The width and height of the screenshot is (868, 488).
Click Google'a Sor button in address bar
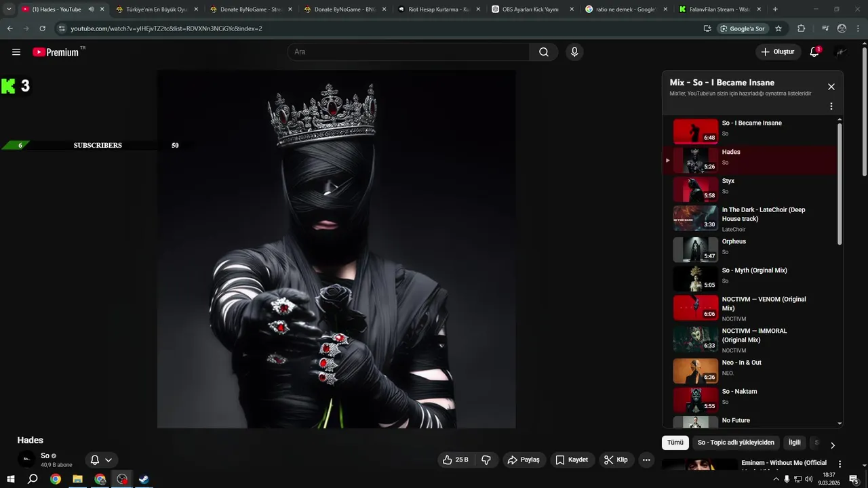[x=743, y=28]
